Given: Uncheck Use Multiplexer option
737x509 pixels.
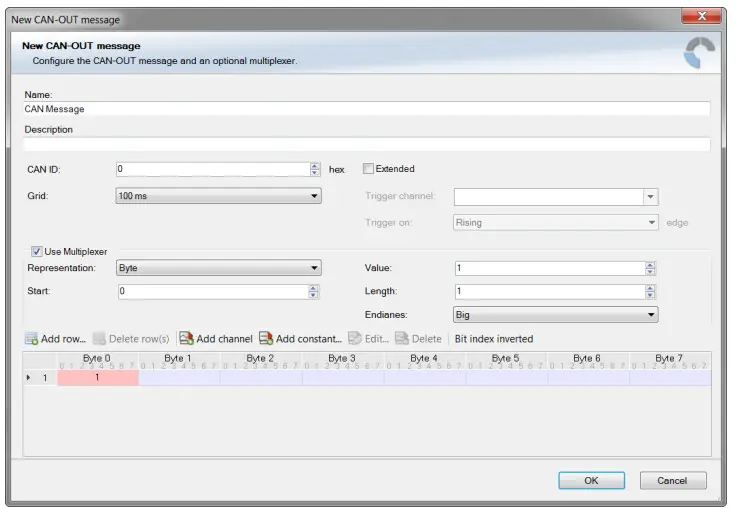Looking at the screenshot, I should pyautogui.click(x=37, y=251).
